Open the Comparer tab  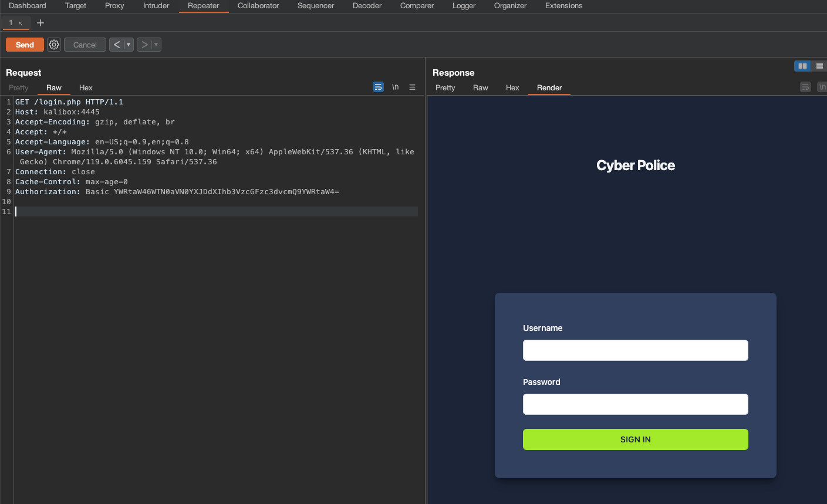click(x=417, y=6)
